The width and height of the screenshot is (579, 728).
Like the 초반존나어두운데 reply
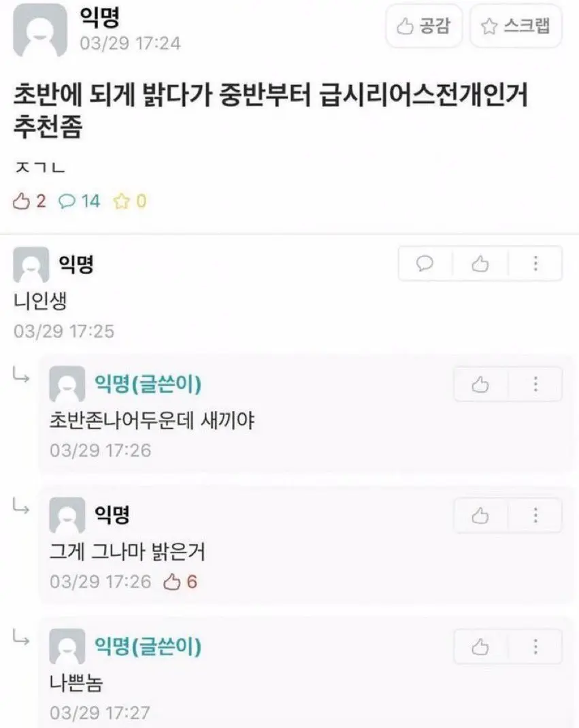coord(480,384)
